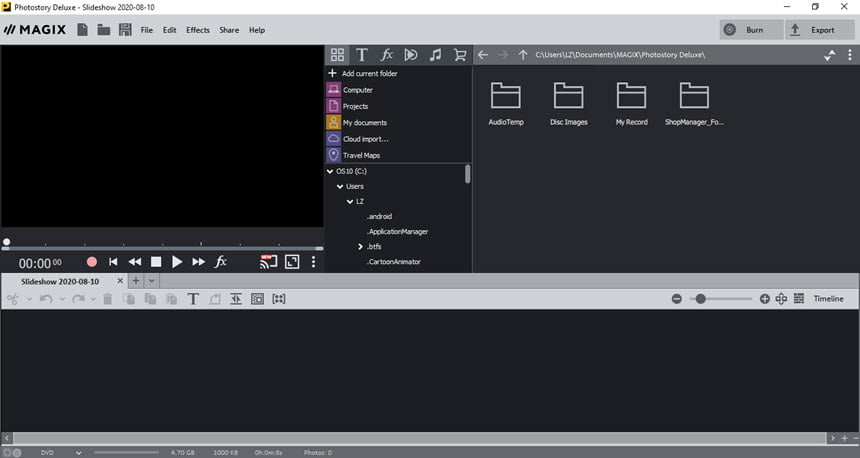Open preview monitor options dots menu
860x458 pixels.
pyautogui.click(x=313, y=262)
